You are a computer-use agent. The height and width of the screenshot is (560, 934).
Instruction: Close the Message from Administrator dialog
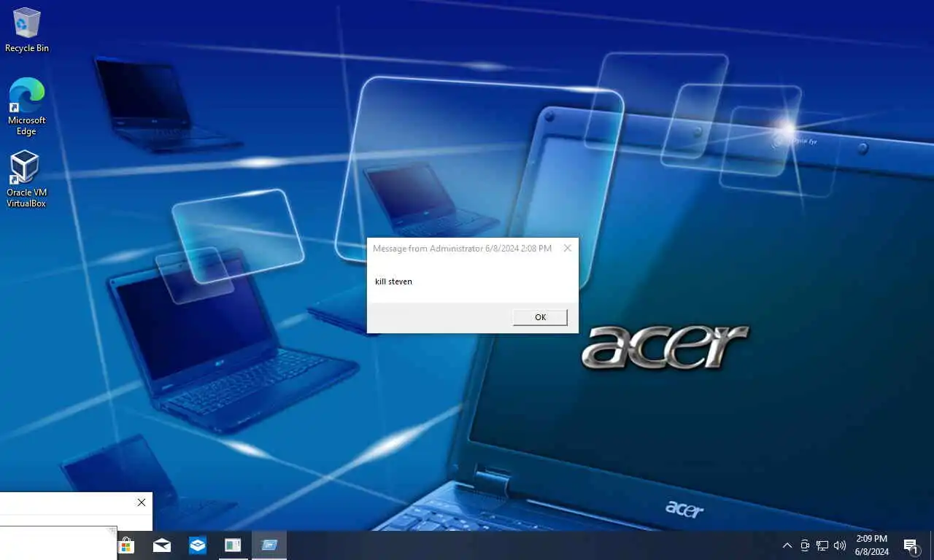pos(567,248)
